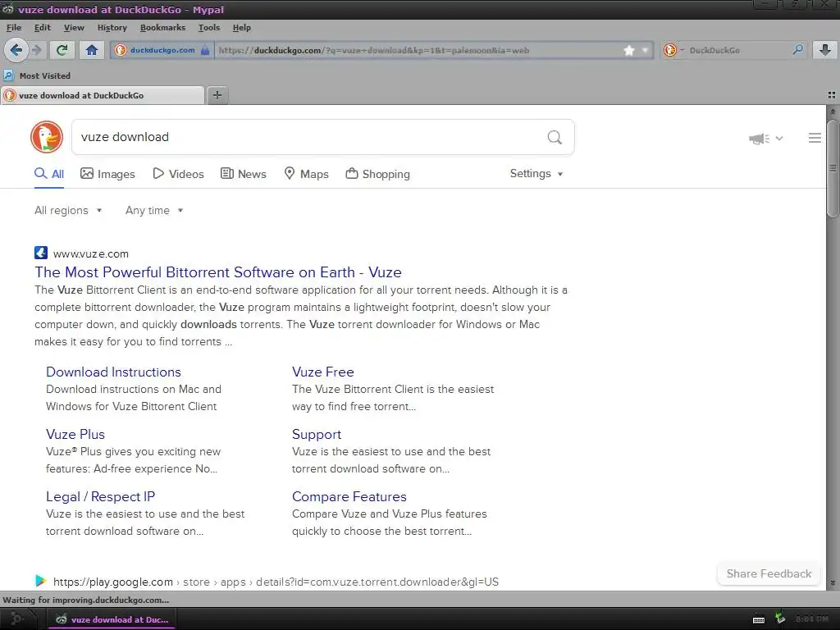This screenshot has width=840, height=630.
Task: Open the Vuze Free sitelink
Action: coord(323,372)
